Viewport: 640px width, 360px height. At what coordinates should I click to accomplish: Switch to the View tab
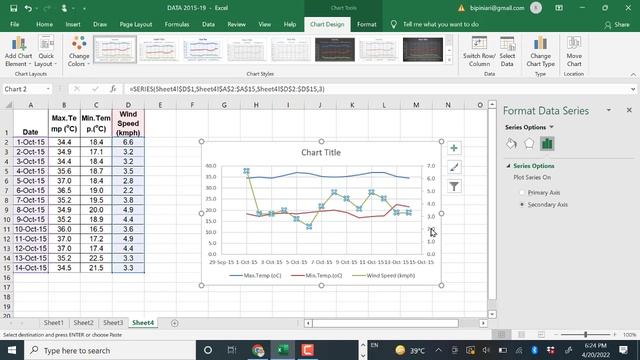[264, 24]
